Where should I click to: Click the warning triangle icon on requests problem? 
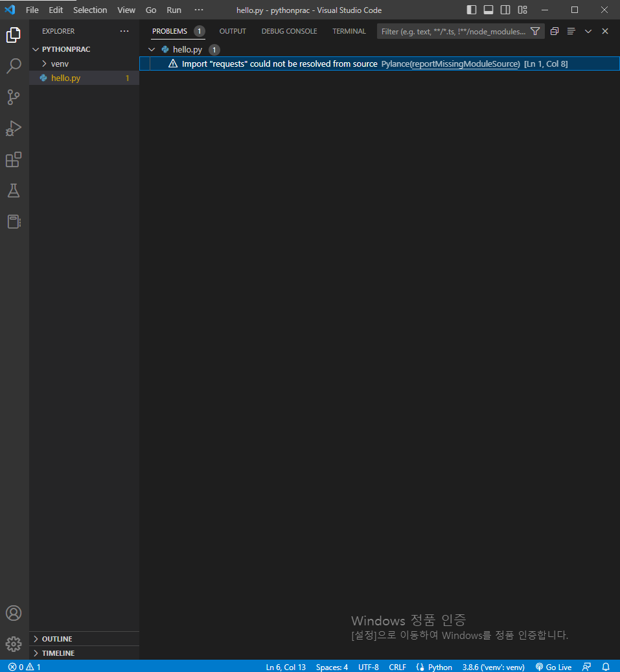[173, 64]
